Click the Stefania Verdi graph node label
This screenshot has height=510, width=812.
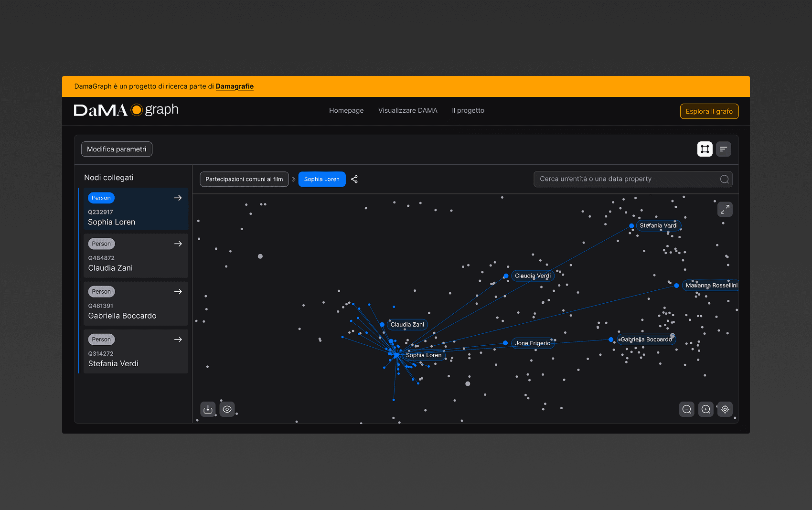coord(659,225)
